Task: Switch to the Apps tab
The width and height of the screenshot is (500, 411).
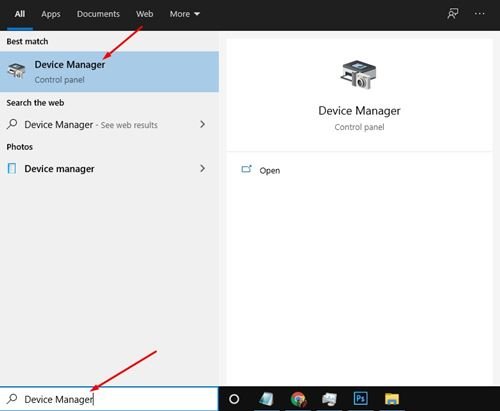Action: (51, 14)
